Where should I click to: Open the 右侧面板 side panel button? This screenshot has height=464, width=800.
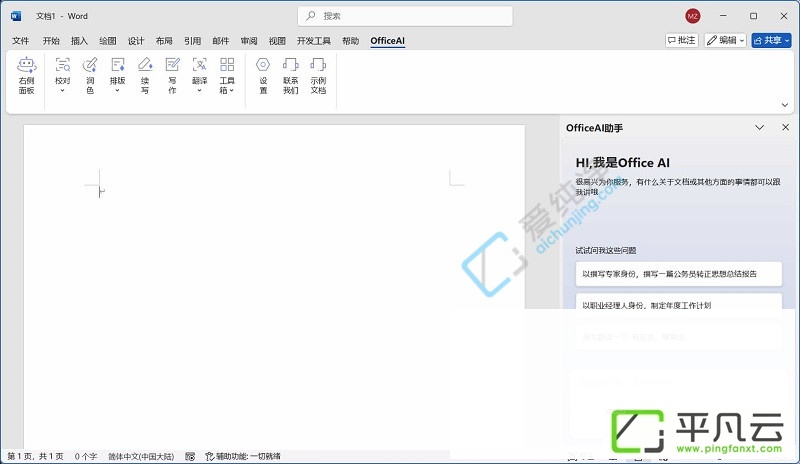(26, 76)
